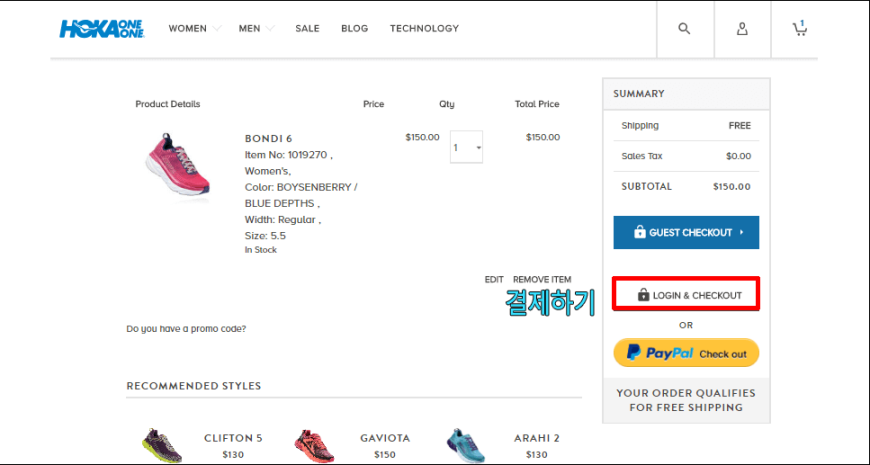Expand the MEN menu chevron
The width and height of the screenshot is (870, 465).
[270, 28]
